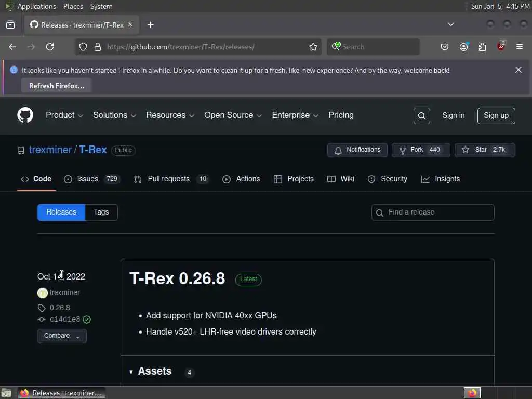Click the Firefox Search box
Viewport: 532px width, 399px height.
[373, 47]
